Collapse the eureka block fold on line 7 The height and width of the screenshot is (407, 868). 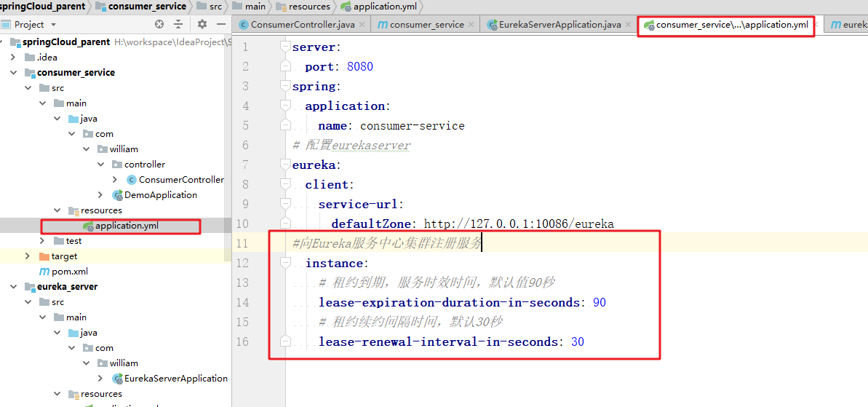tap(285, 165)
